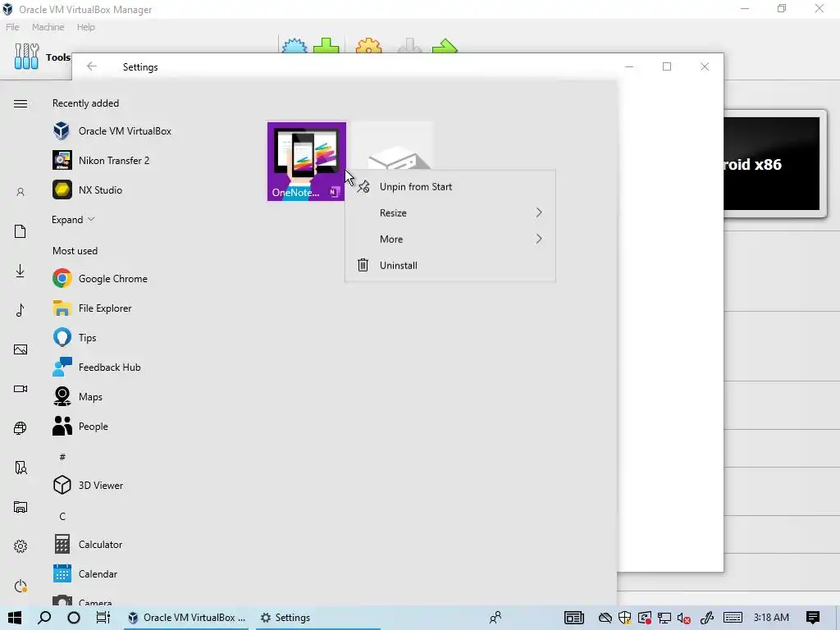The image size is (840, 630).
Task: Click VirtualBox Add machine green plus icon
Action: coord(326,45)
